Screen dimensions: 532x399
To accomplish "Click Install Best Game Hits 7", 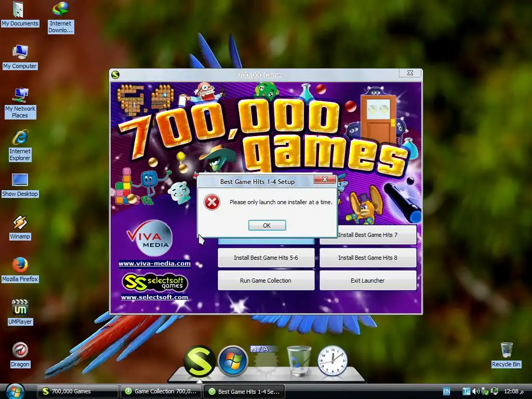I will [368, 235].
